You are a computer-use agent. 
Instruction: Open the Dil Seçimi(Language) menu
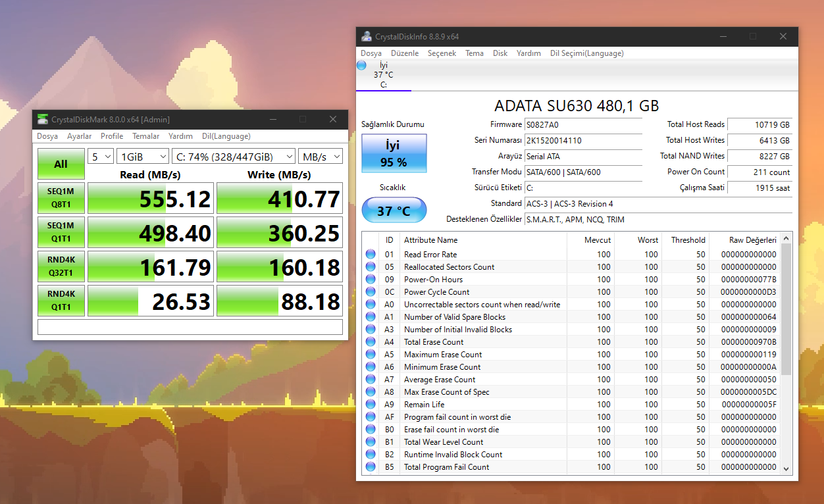pyautogui.click(x=586, y=53)
